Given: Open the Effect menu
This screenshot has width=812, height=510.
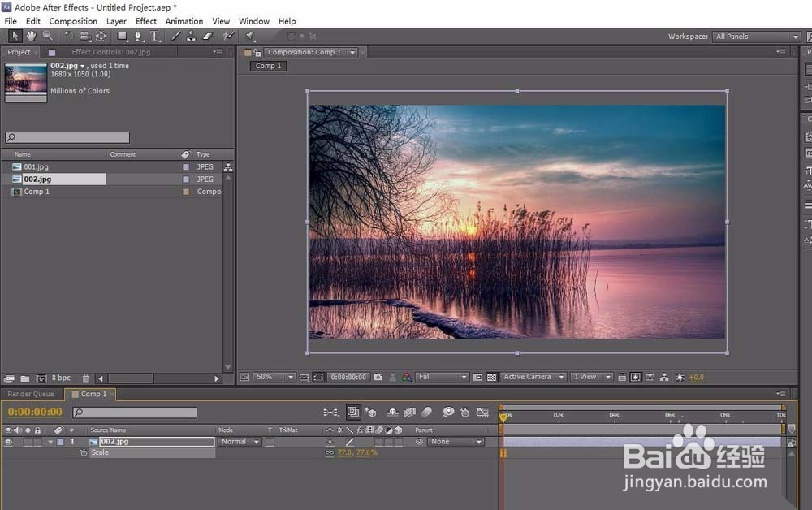Looking at the screenshot, I should pos(146,21).
